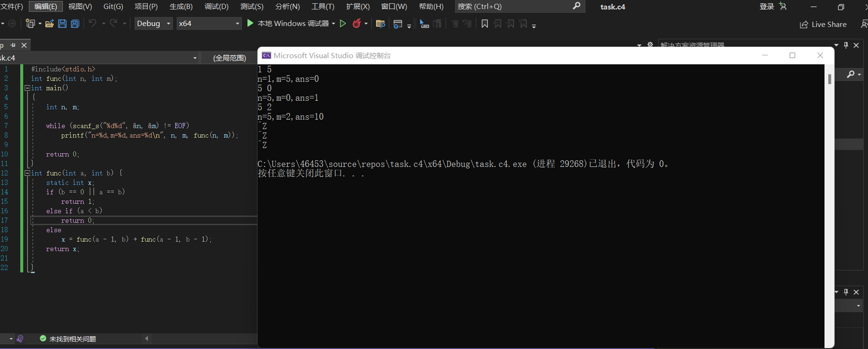Open the 全局范围 scope dropdown
Image resolution: width=868 pixels, height=349 pixels.
[x=230, y=58]
